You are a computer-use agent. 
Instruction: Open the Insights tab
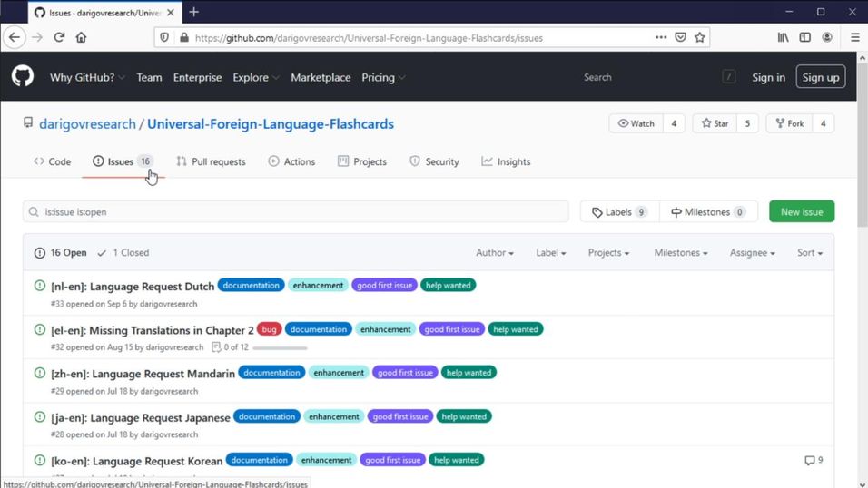click(506, 161)
